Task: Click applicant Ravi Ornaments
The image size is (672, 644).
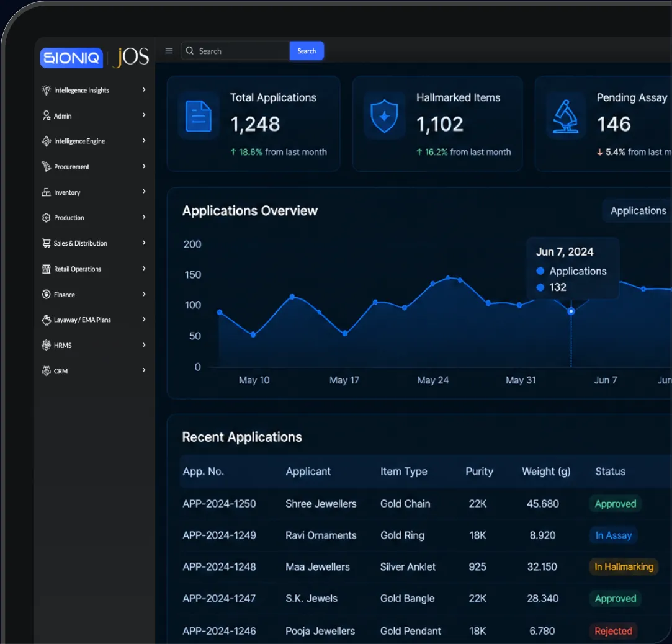Action: click(321, 535)
